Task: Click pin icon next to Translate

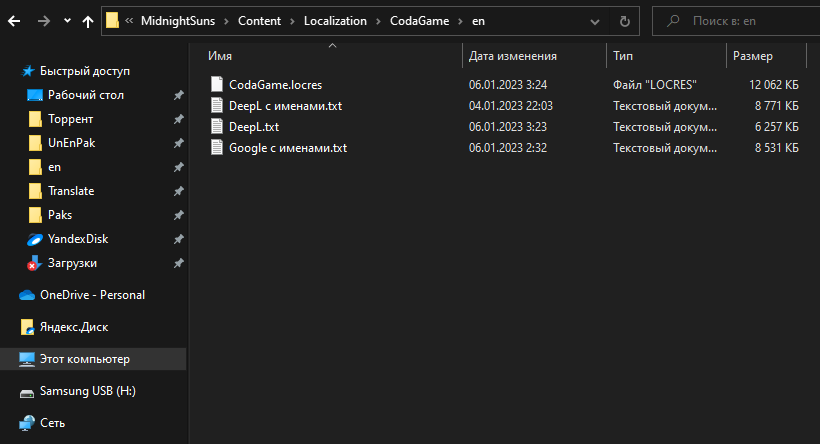Action: coord(178,191)
